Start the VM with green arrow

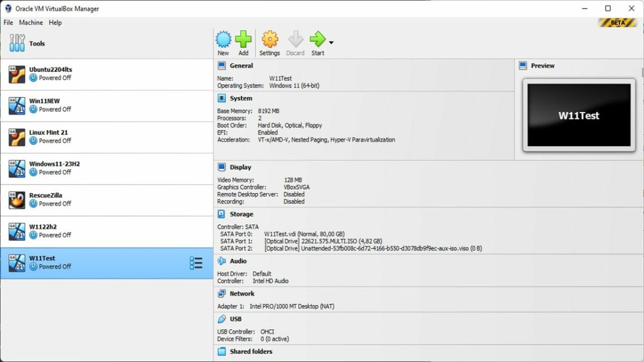(x=317, y=39)
